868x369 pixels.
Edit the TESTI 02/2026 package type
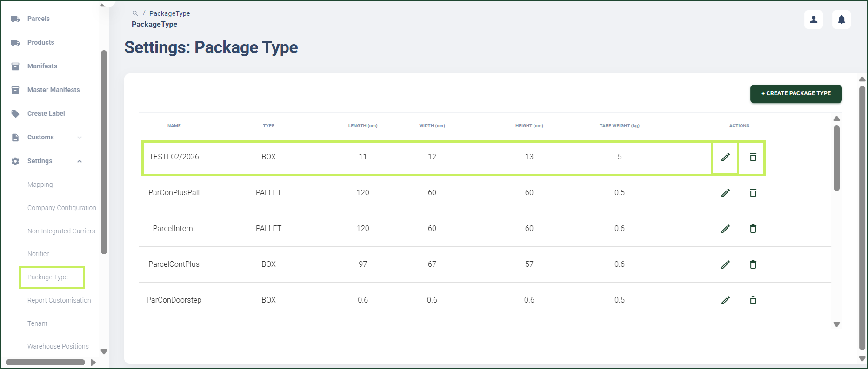tap(725, 157)
